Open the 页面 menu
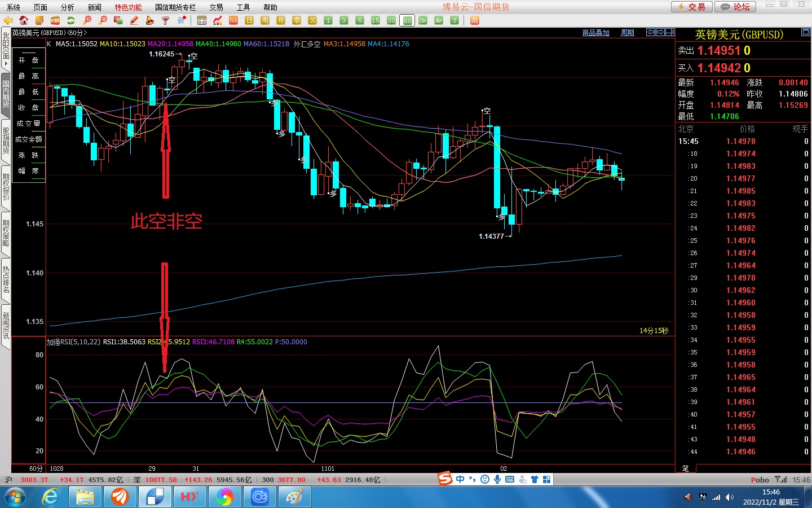 pos(41,7)
